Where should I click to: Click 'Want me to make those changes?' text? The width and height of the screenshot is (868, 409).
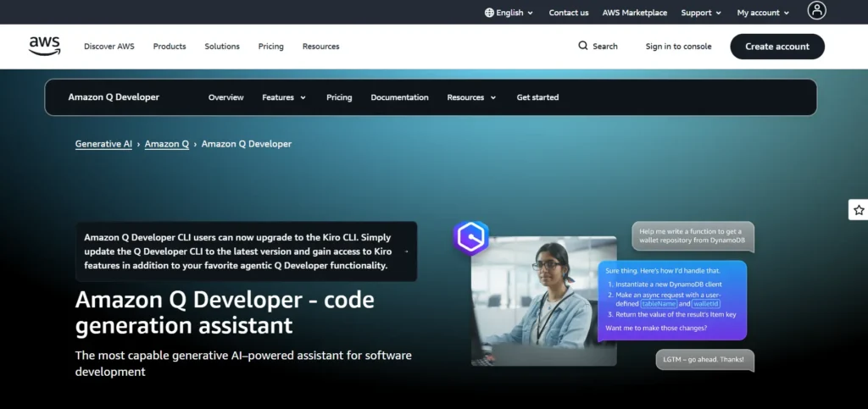tap(656, 328)
